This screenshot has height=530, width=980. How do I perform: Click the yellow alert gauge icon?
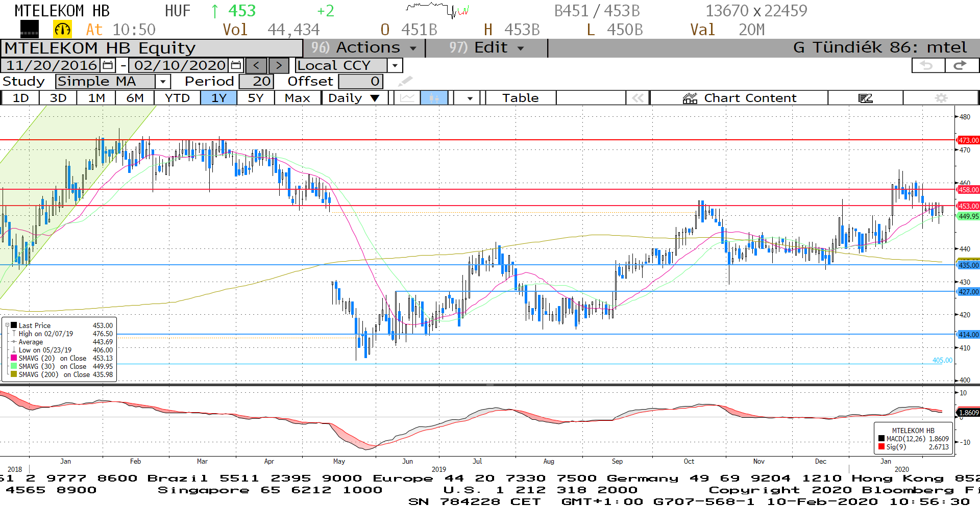[62, 30]
